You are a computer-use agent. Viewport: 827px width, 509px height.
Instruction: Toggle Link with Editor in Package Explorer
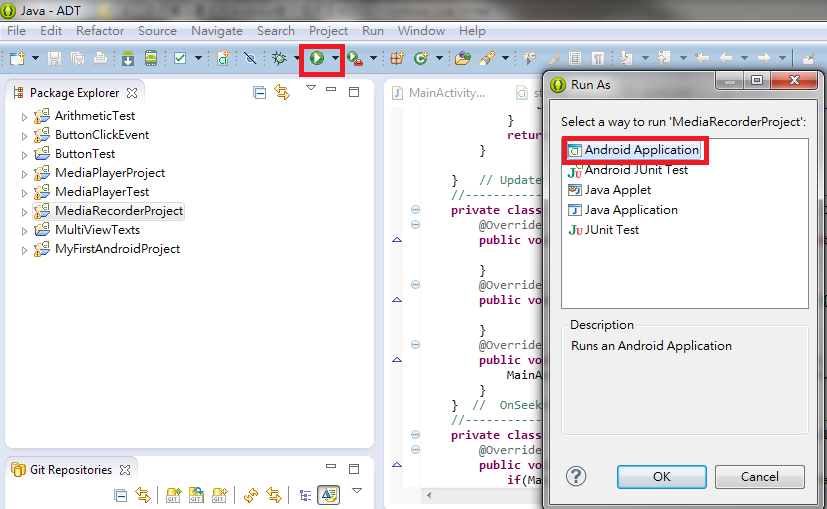[282, 93]
